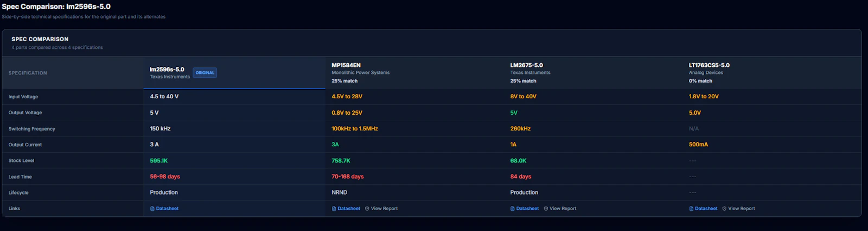Click the 595.1K stock level value
This screenshot has height=231, width=868.
(x=159, y=161)
